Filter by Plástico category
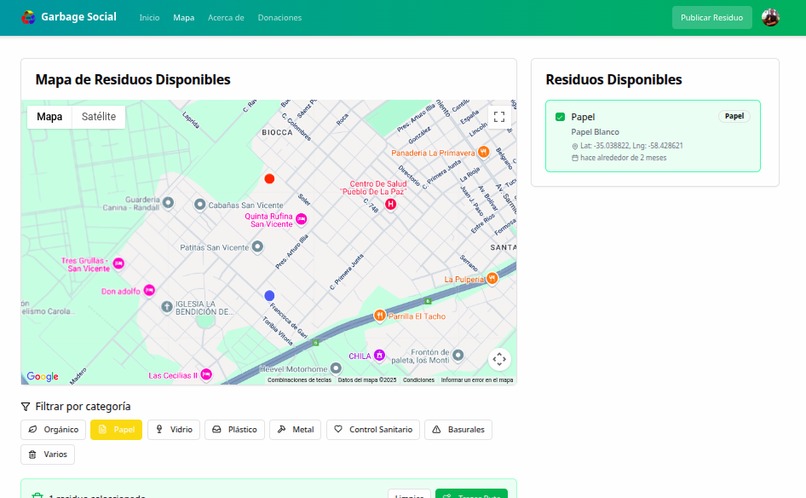The height and width of the screenshot is (498, 806). tap(234, 430)
